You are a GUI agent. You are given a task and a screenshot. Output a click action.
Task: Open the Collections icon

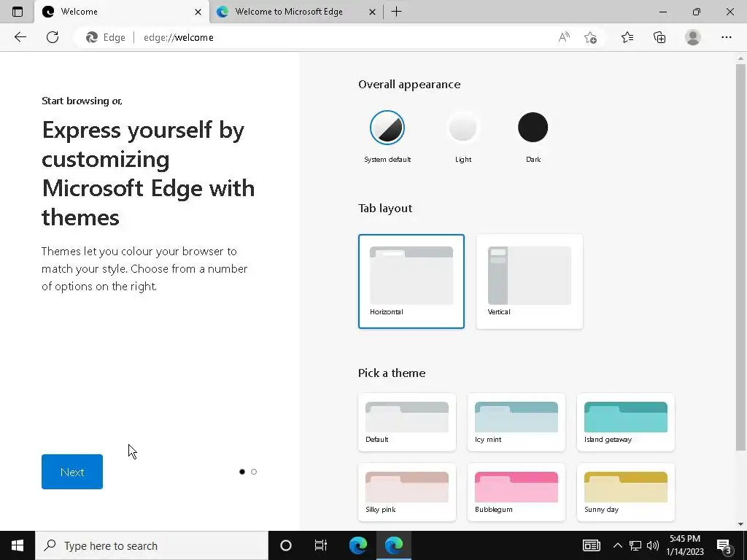click(x=659, y=37)
